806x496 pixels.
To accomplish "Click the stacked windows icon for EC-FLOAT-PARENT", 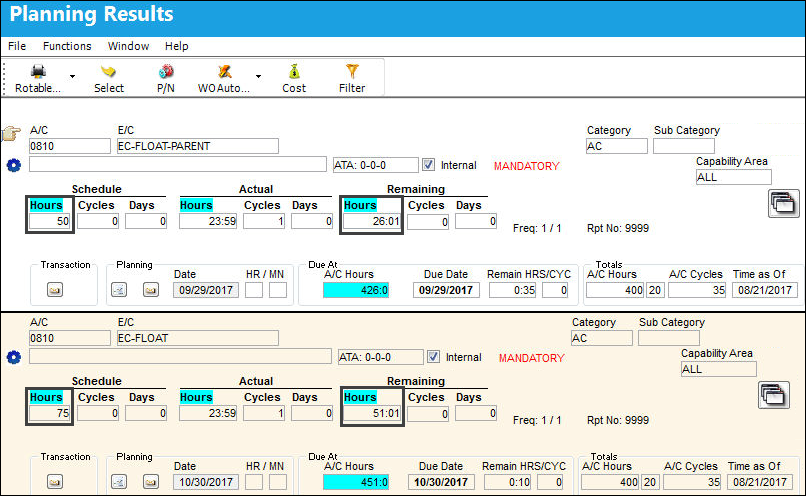I will (783, 204).
